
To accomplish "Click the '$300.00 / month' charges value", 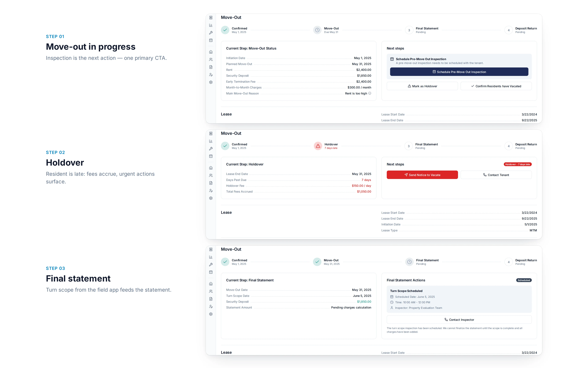I will 359,87.
